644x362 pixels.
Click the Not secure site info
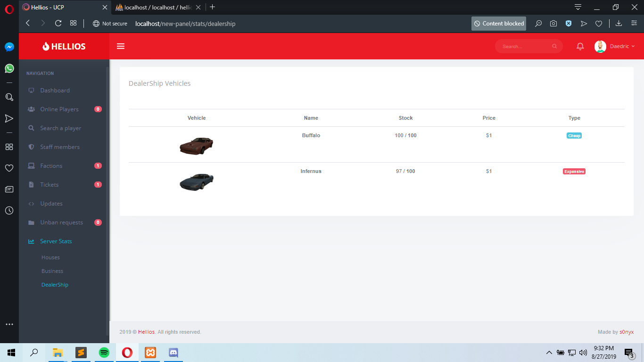point(110,24)
